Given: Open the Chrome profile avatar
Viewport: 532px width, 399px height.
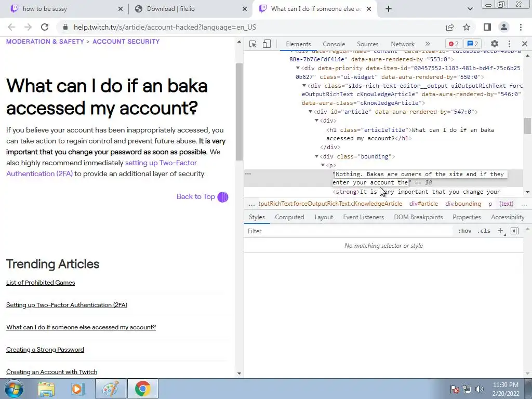Looking at the screenshot, I should click(x=504, y=27).
